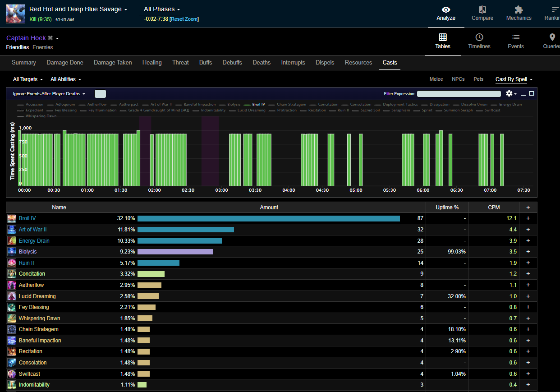Image resolution: width=560 pixels, height=392 pixels.
Task: Click the Filter Expression input field
Action: (459, 94)
